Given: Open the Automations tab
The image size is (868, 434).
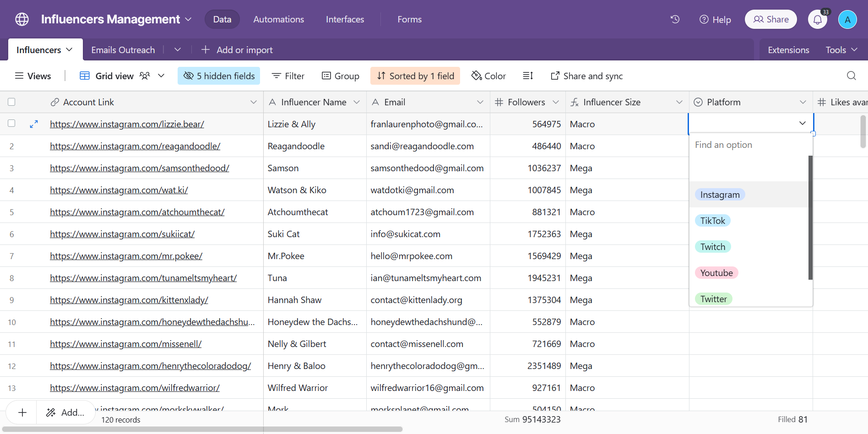Looking at the screenshot, I should tap(279, 19).
